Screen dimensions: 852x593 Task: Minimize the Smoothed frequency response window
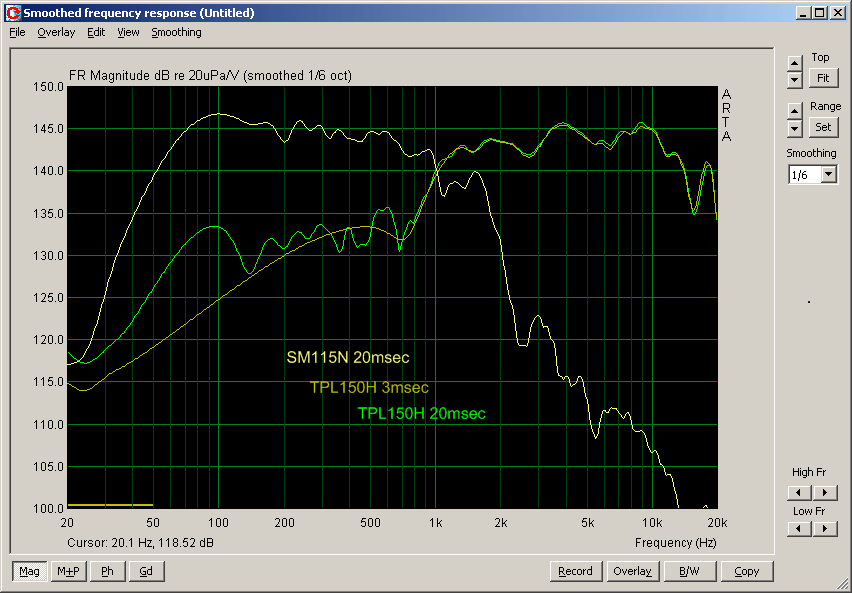[x=804, y=13]
